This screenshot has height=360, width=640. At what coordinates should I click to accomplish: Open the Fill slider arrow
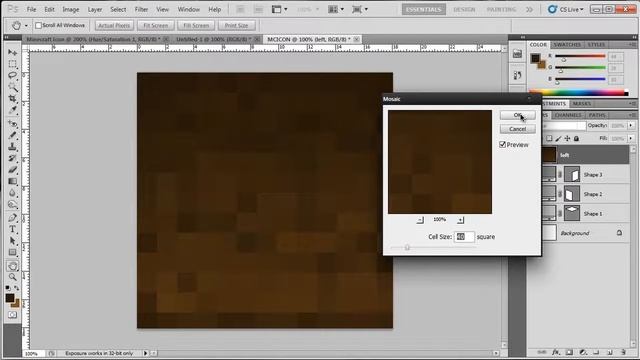point(631,138)
